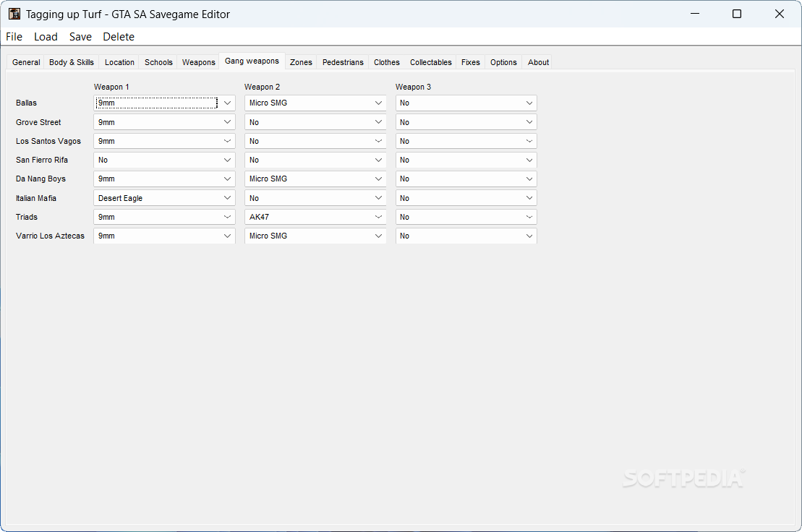Open San Fierro Rifa Weapon 2 dropdown
The width and height of the screenshot is (802, 532).
pos(315,160)
